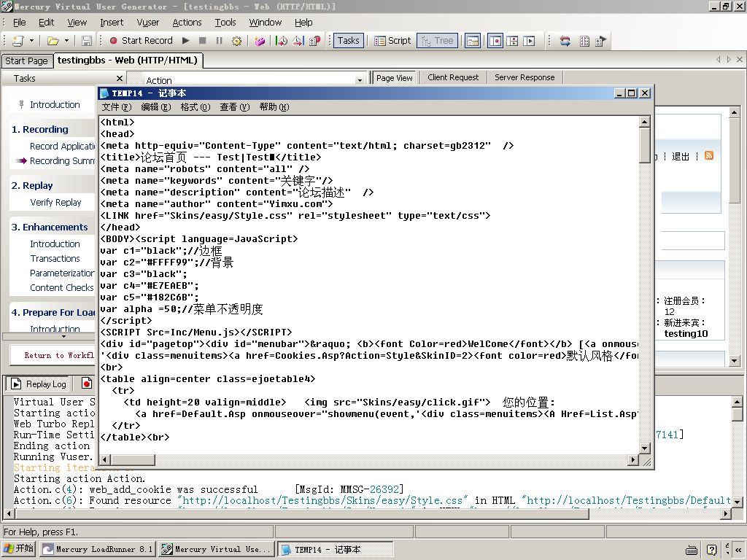Switch to Tree view
This screenshot has height=560, width=747.
(438, 41)
